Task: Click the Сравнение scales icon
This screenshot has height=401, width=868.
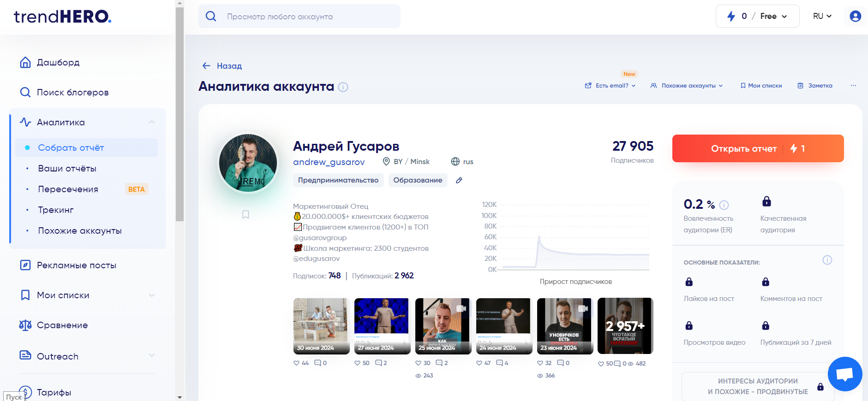Action: tap(25, 325)
